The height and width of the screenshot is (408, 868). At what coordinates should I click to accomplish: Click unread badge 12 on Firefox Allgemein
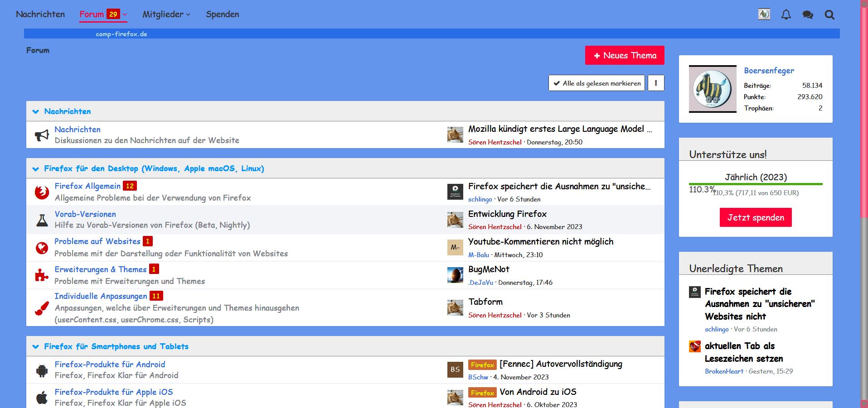coord(130,186)
